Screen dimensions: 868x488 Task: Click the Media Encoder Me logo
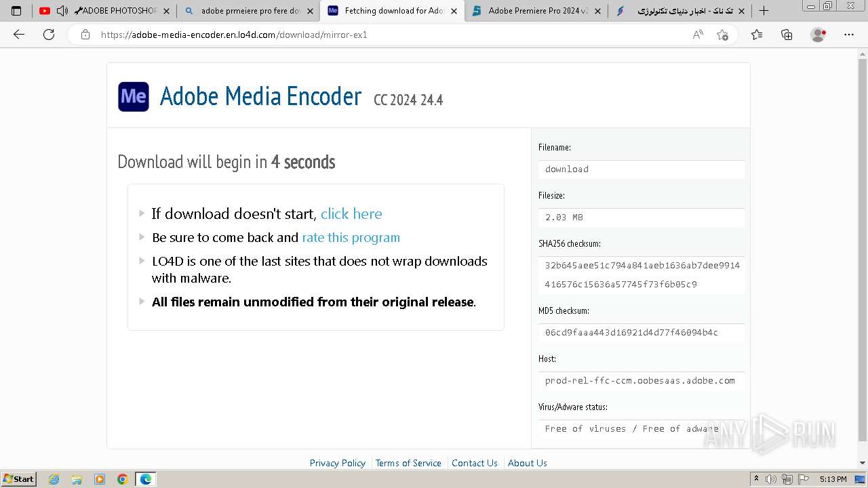point(134,97)
